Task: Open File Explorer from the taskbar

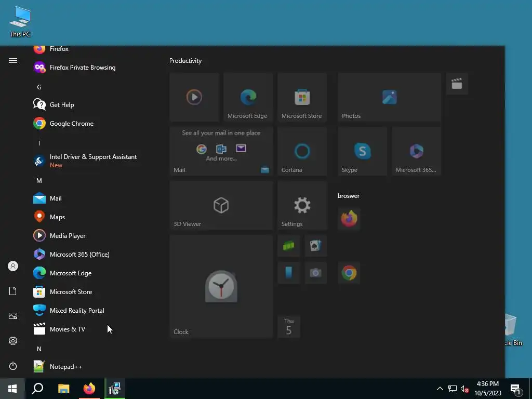Action: click(63, 389)
